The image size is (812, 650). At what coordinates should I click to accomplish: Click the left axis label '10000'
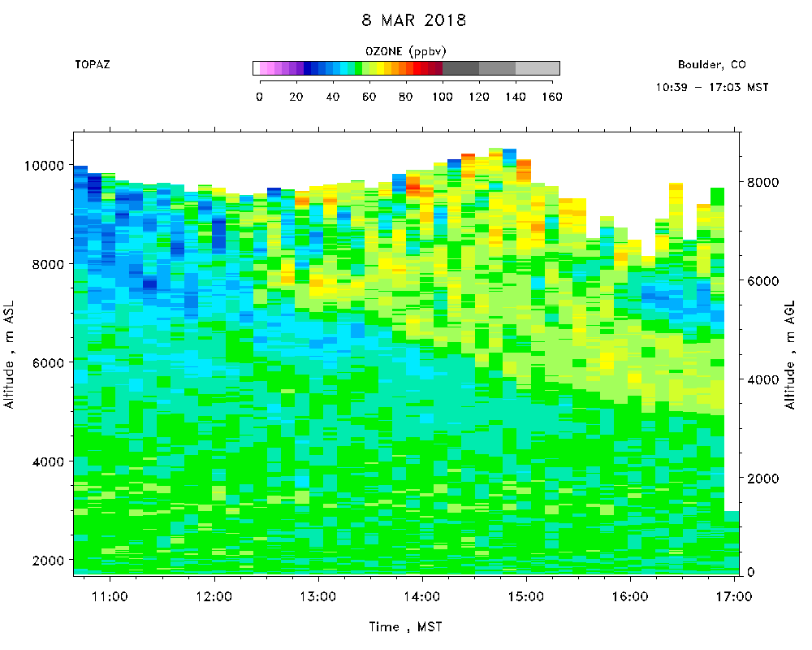[x=44, y=166]
